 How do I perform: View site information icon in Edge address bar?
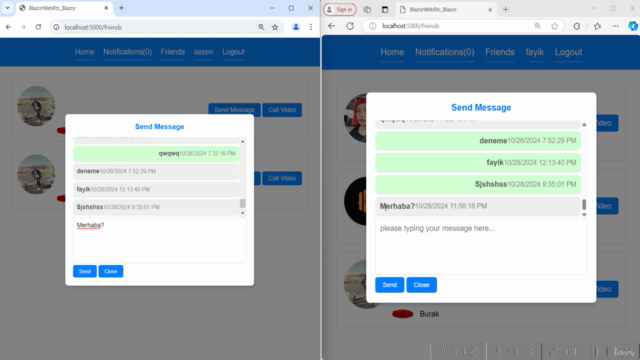coord(373,26)
